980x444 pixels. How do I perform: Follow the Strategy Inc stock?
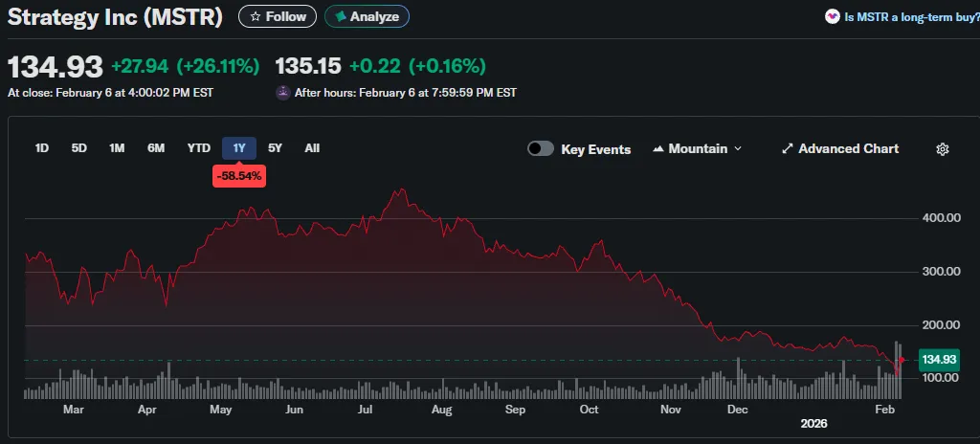[278, 16]
